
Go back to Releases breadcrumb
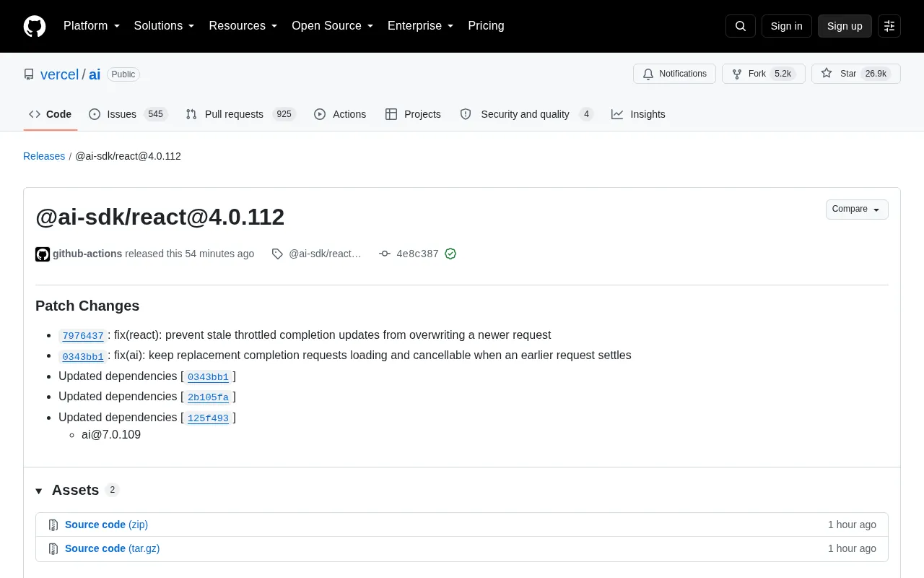pyautogui.click(x=44, y=156)
